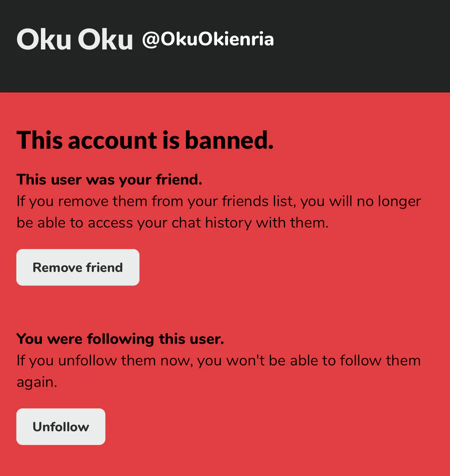
Task: Select the Oku Oku display name
Action: point(74,40)
